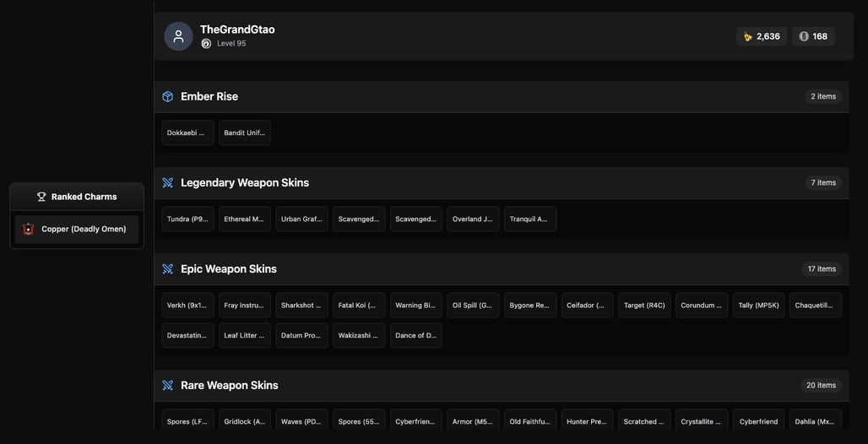Click the Legendary Weapon Skins section title

coord(245,182)
